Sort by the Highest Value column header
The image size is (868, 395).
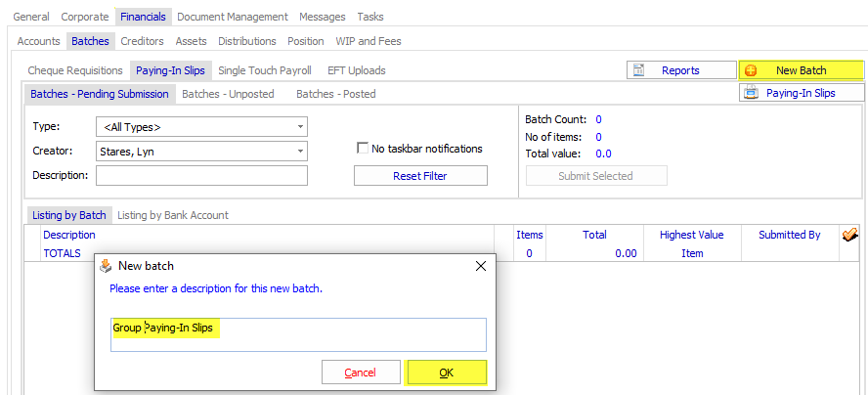[691, 235]
